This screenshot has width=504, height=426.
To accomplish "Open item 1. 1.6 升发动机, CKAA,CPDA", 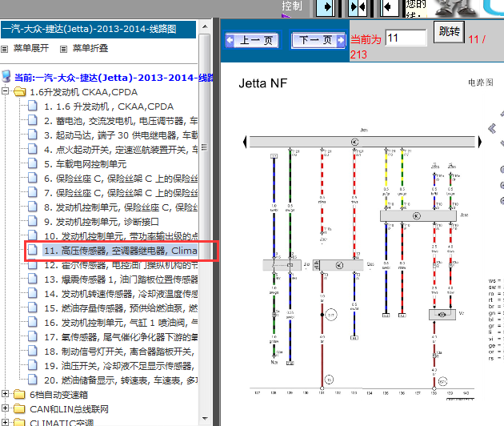I will (109, 106).
